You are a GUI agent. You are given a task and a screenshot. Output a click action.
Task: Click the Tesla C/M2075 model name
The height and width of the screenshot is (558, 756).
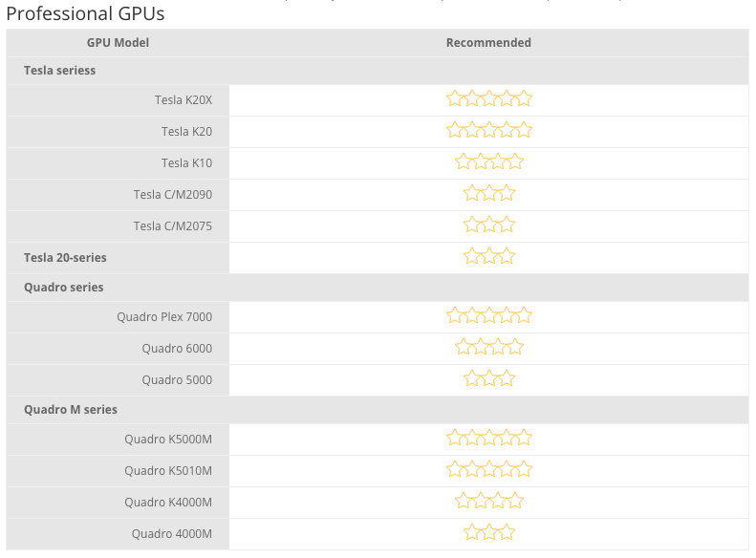click(x=173, y=226)
